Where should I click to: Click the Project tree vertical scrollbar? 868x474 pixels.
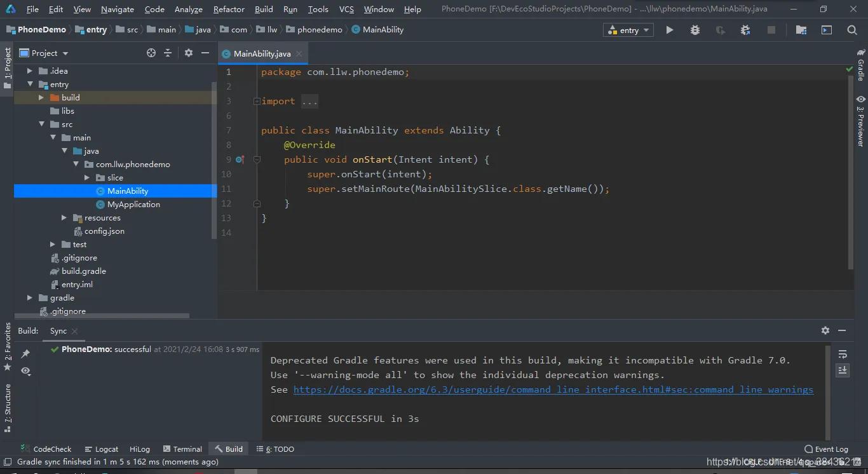click(214, 160)
